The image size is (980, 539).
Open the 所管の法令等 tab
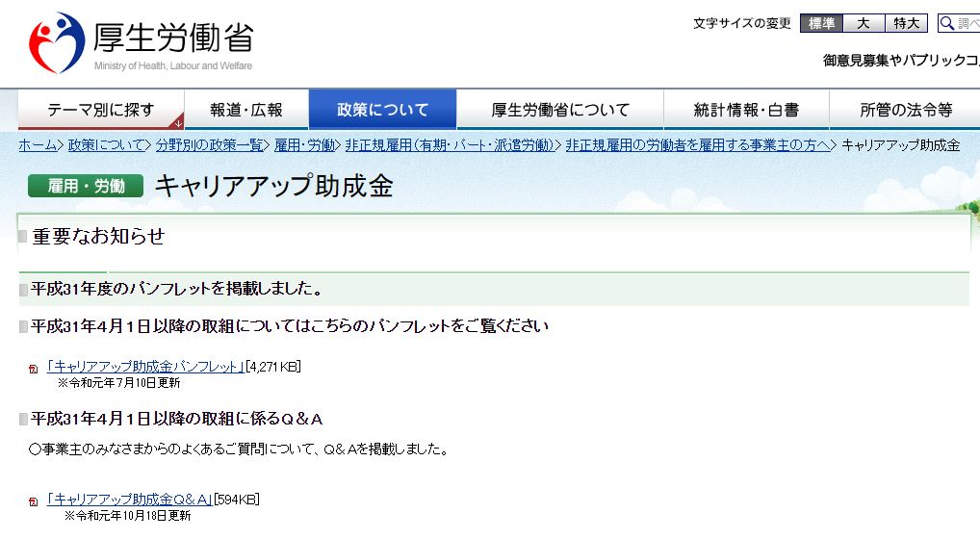click(x=905, y=110)
